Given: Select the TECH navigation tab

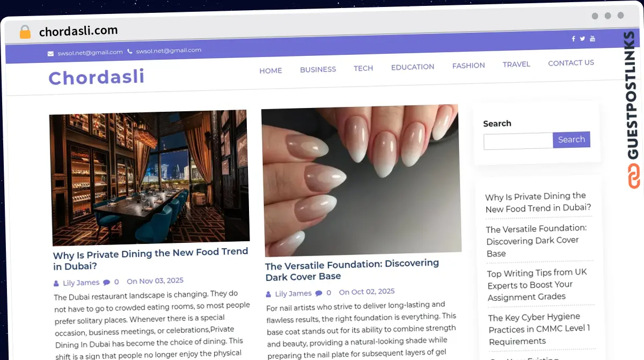Looking at the screenshot, I should click(363, 68).
